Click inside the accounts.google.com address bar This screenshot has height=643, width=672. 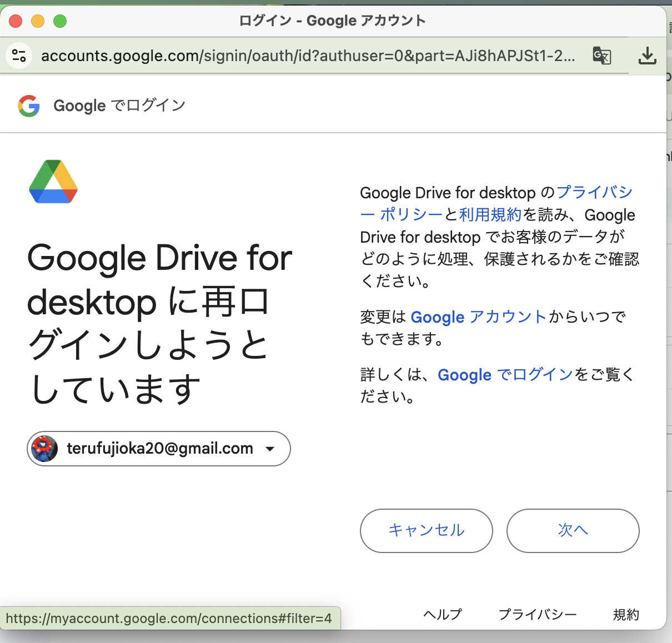[278, 56]
